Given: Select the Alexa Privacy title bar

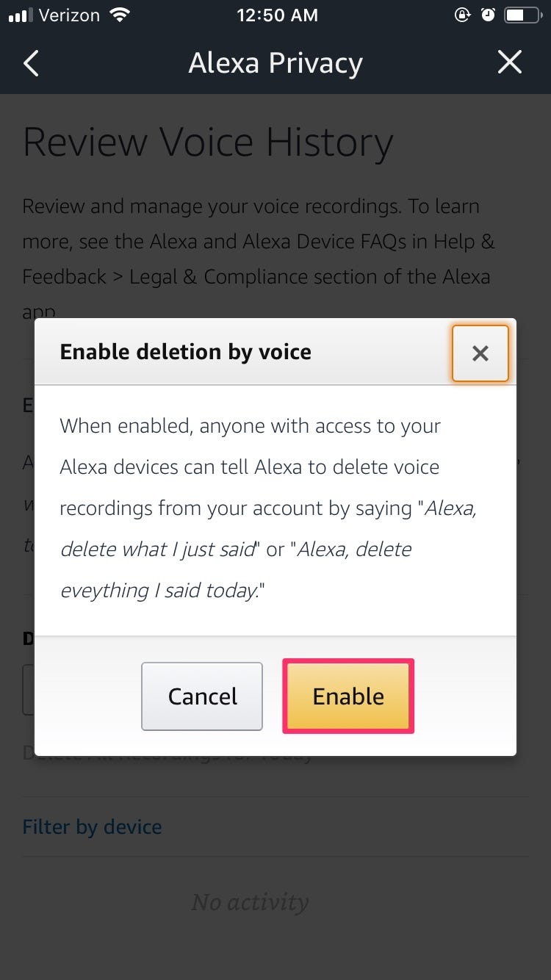Looking at the screenshot, I should [275, 63].
